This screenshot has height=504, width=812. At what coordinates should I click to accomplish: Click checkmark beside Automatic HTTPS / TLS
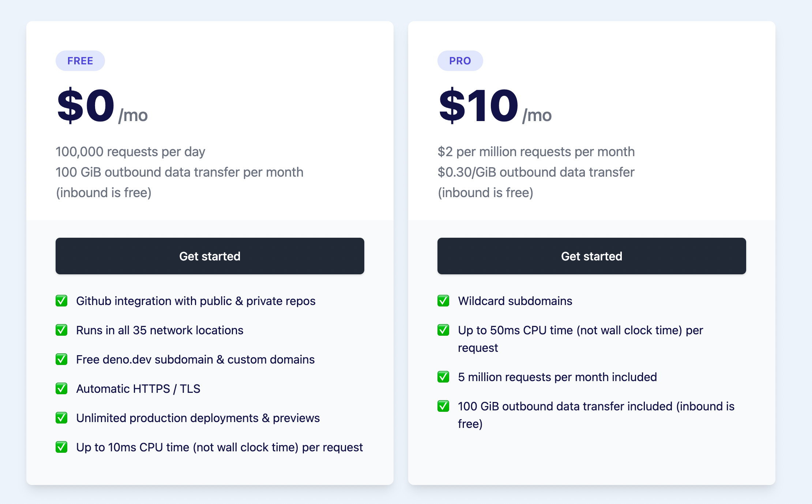point(61,388)
